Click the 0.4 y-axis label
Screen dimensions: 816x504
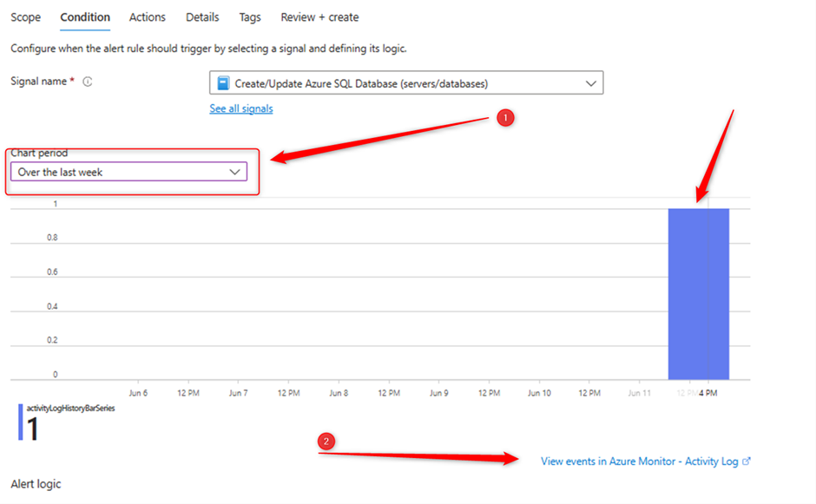[52, 306]
